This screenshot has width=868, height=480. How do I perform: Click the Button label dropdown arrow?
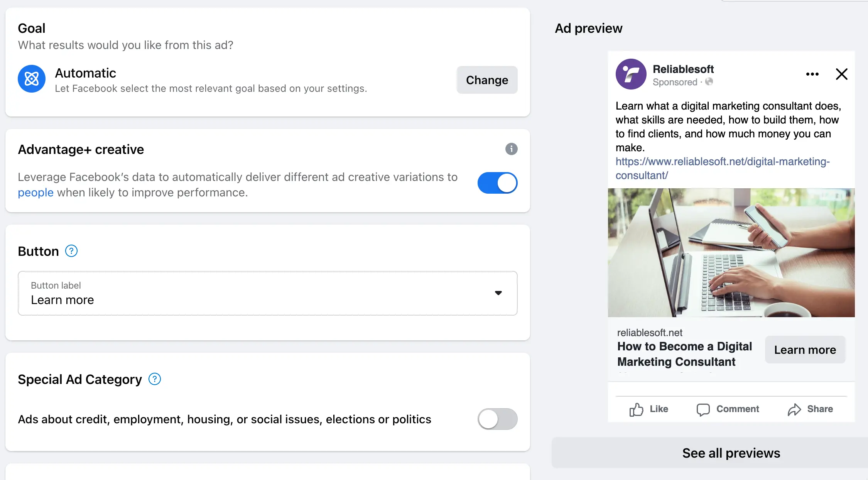pos(498,293)
